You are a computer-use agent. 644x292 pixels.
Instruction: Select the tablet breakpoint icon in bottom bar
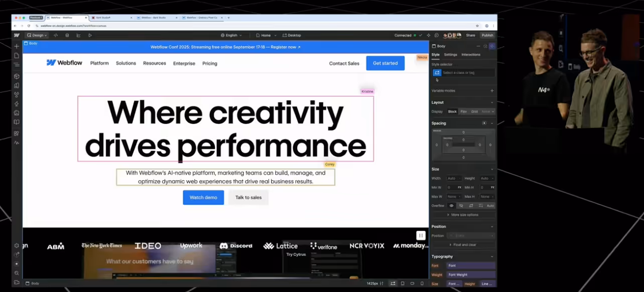pyautogui.click(x=403, y=283)
